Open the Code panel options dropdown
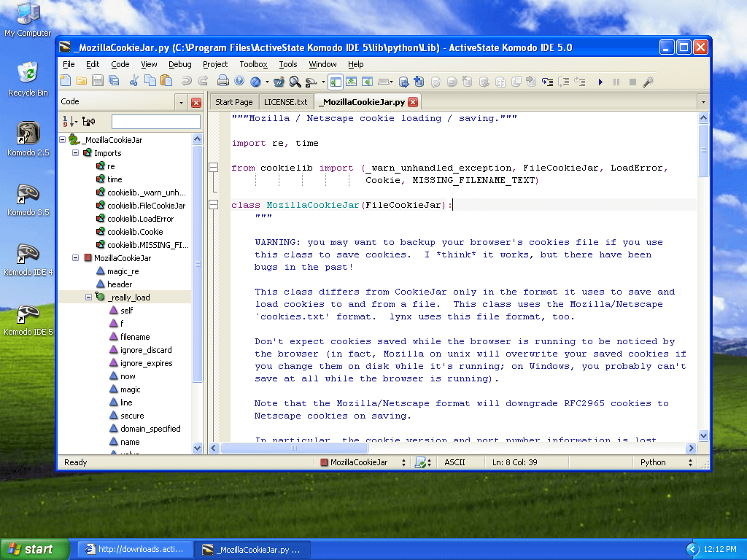747x560 pixels. pyautogui.click(x=181, y=102)
